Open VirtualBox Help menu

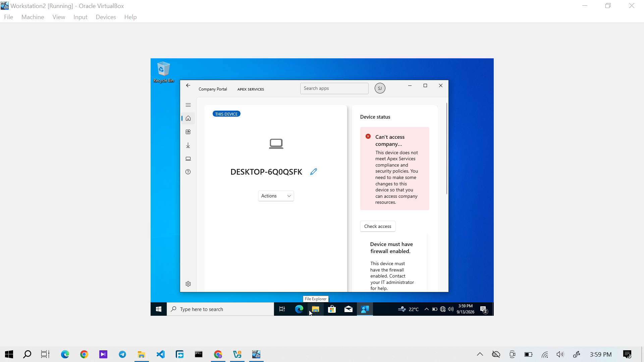click(130, 17)
